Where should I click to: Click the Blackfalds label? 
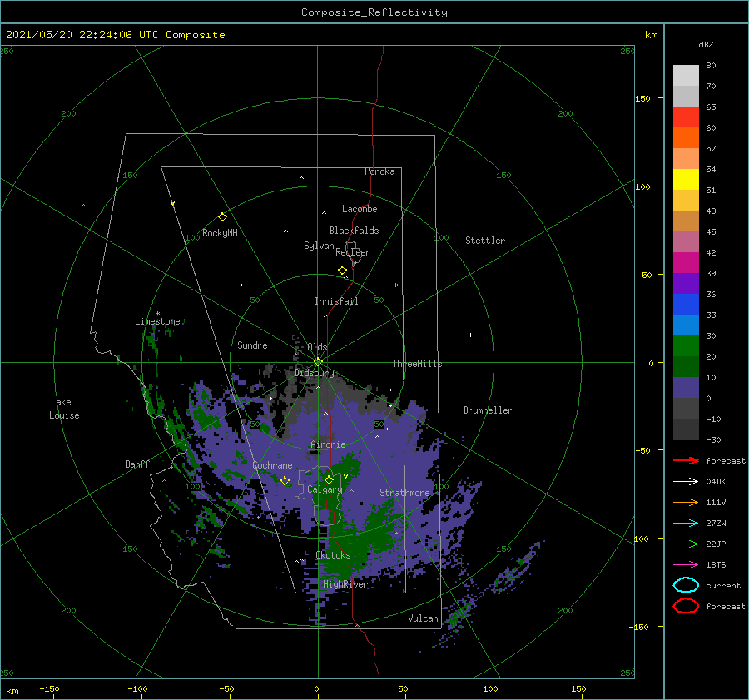pos(354,231)
